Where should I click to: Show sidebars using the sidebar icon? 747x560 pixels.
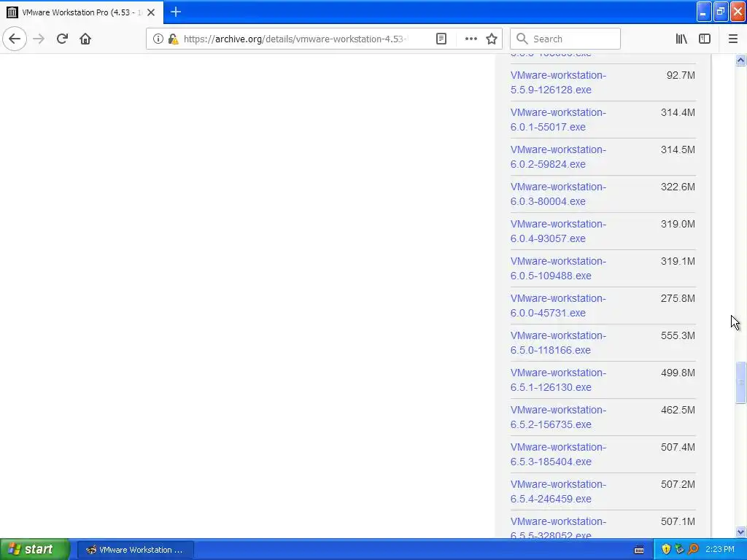click(x=705, y=39)
